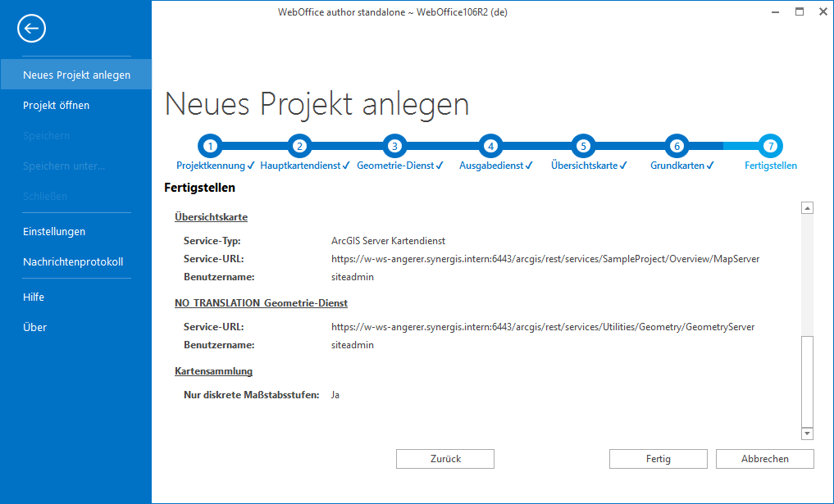
Task: Select wizard step 7 Fertigstellen circle
Action: 769,145
